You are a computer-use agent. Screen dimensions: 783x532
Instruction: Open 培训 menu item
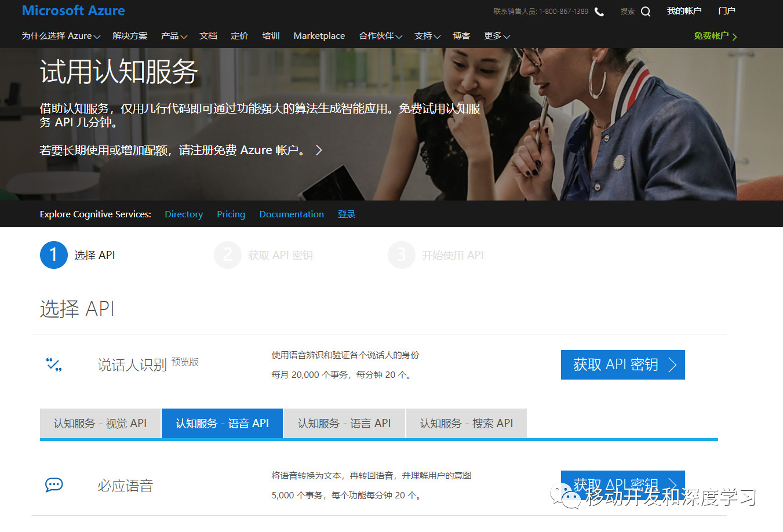(x=271, y=36)
